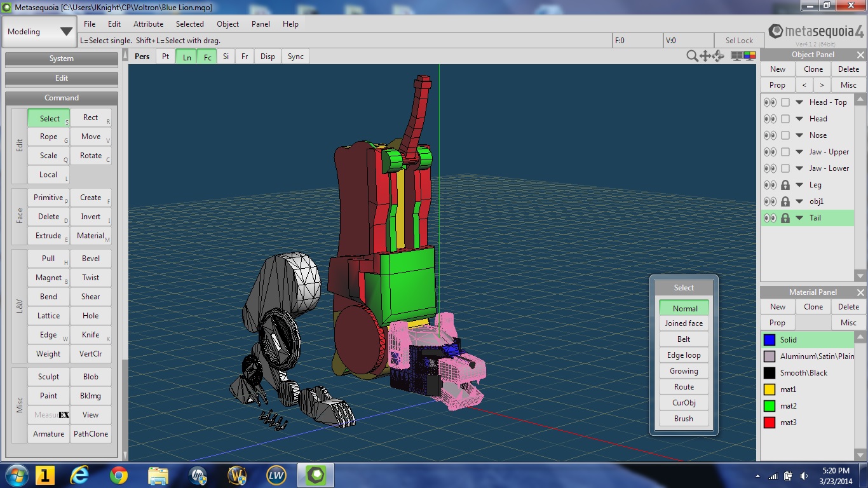This screenshot has height=488, width=868.
Task: Close the Object Panel
Action: pyautogui.click(x=860, y=55)
